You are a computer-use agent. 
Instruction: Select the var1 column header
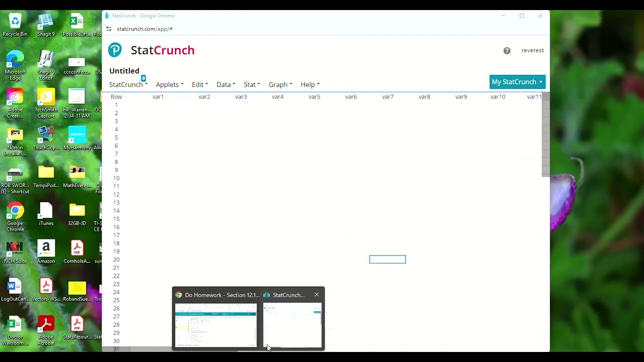pos(158,97)
